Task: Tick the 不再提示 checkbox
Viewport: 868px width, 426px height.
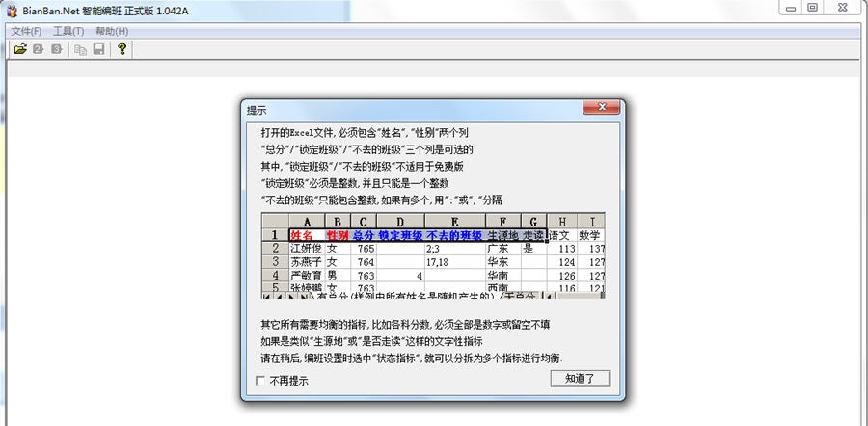Action: (x=260, y=380)
